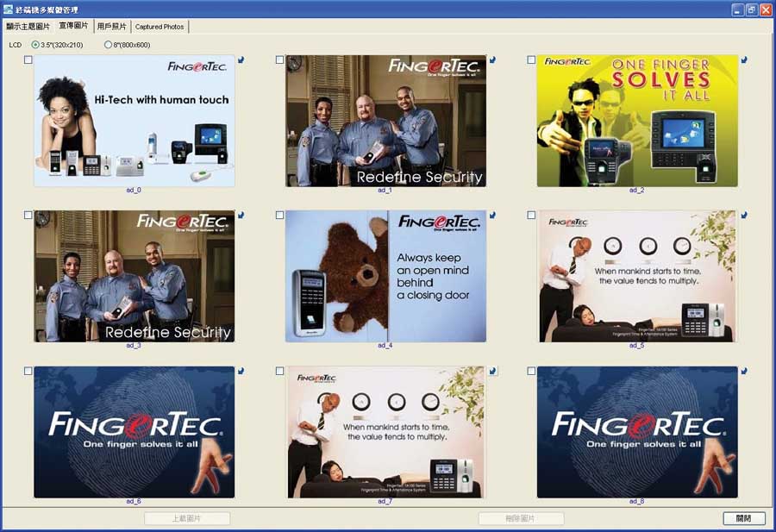Click the ad_2 caption label

pos(637,190)
